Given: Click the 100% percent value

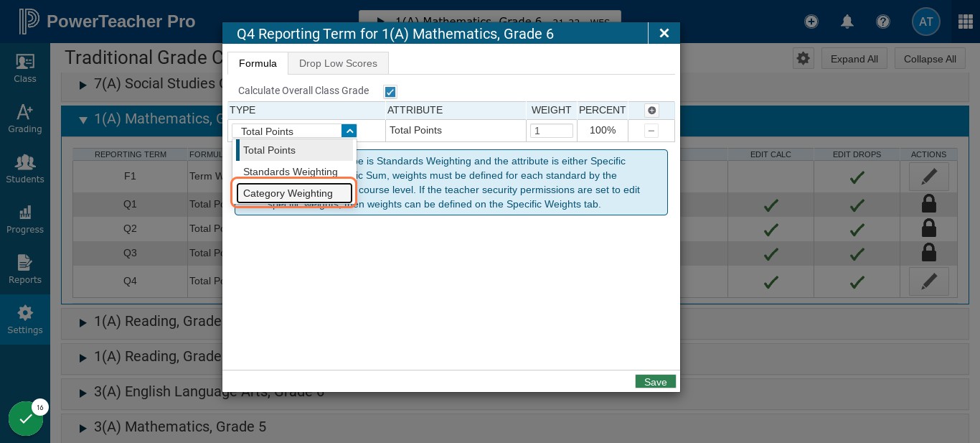Looking at the screenshot, I should pos(602,130).
